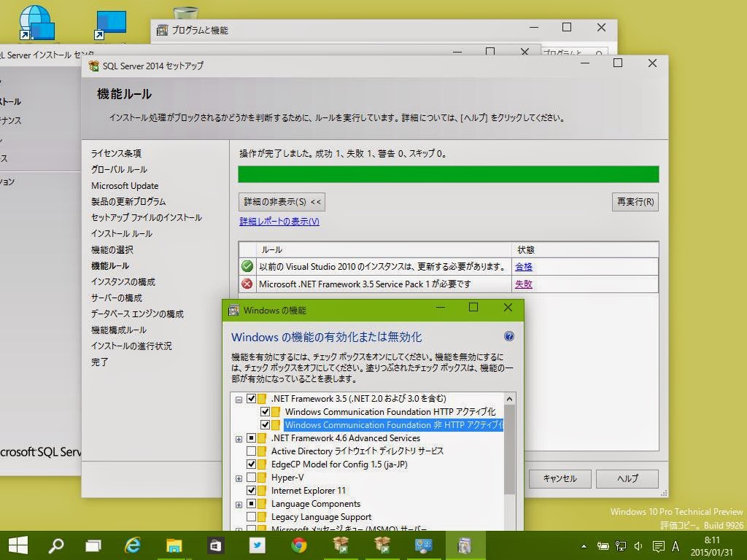
Task: Open the Twitter app on the taskbar
Action: tap(258, 545)
